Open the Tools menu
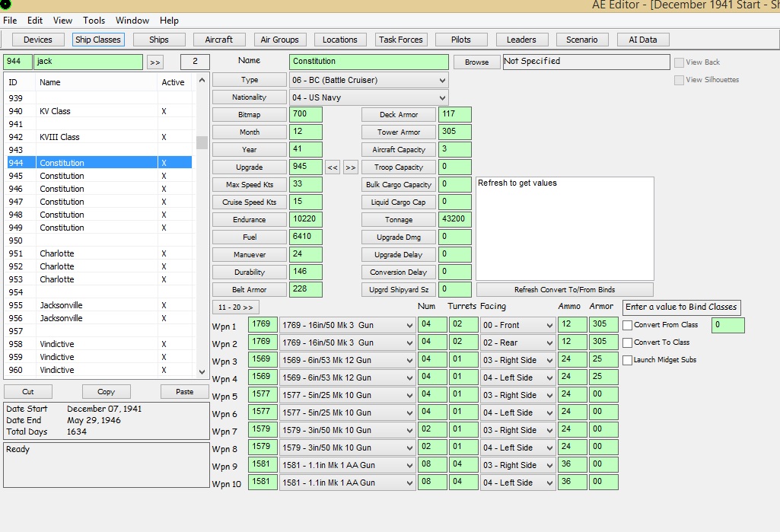The image size is (780, 532). tap(94, 21)
